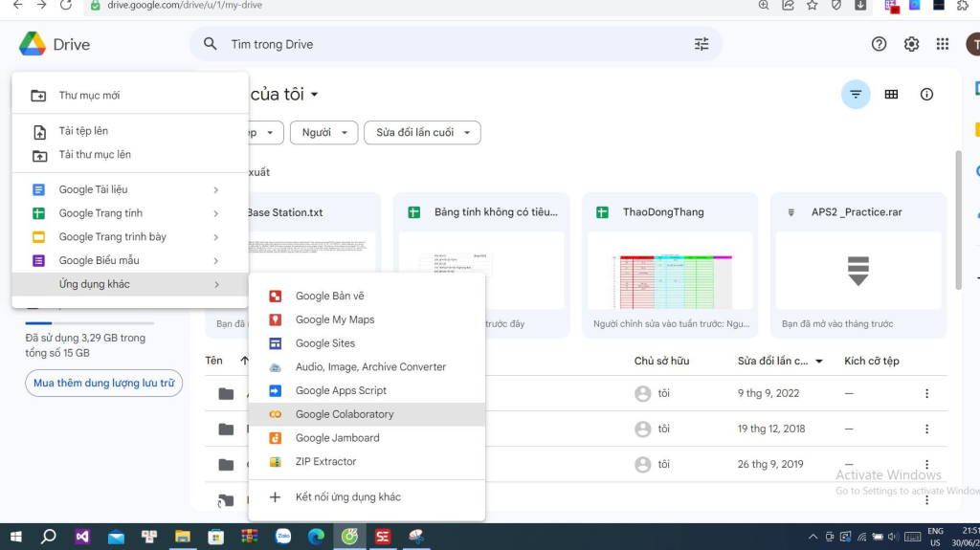This screenshot has height=550, width=980.
Task: Reload the page in browser
Action: click(x=66, y=5)
